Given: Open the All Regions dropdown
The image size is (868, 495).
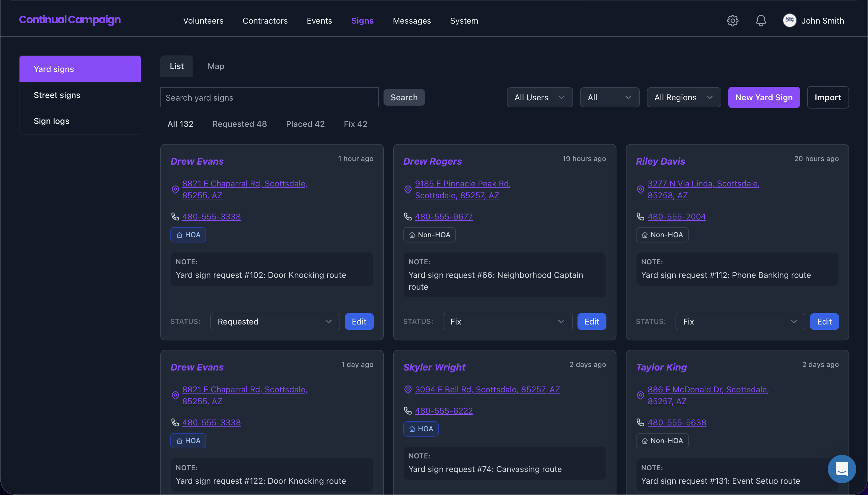Looking at the screenshot, I should tap(683, 98).
